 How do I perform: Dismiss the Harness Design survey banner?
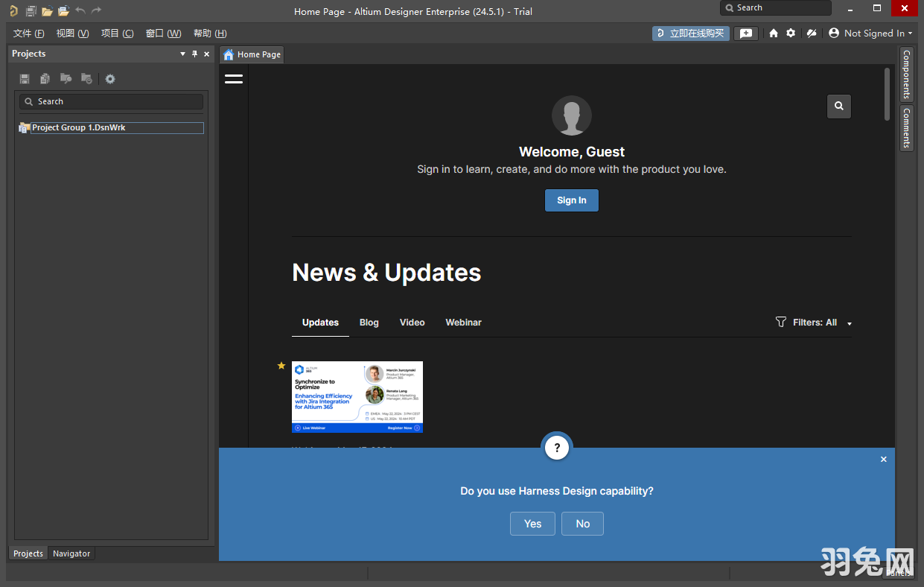click(884, 460)
